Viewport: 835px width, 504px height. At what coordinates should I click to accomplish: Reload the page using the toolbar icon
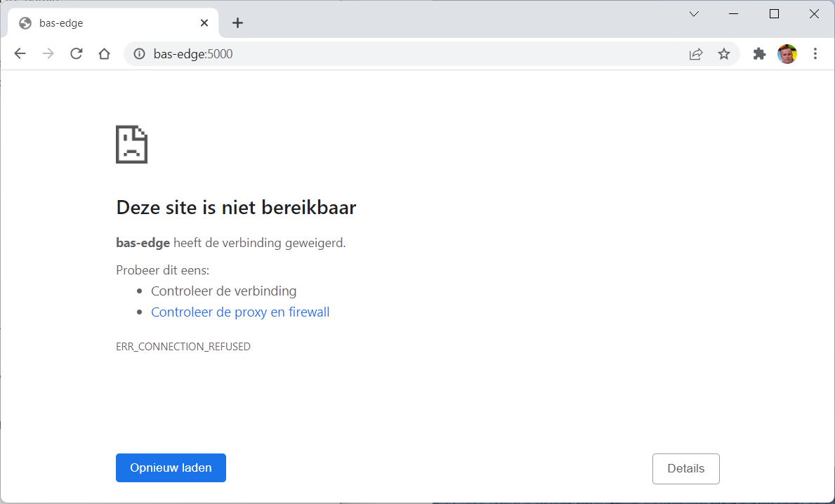tap(77, 54)
